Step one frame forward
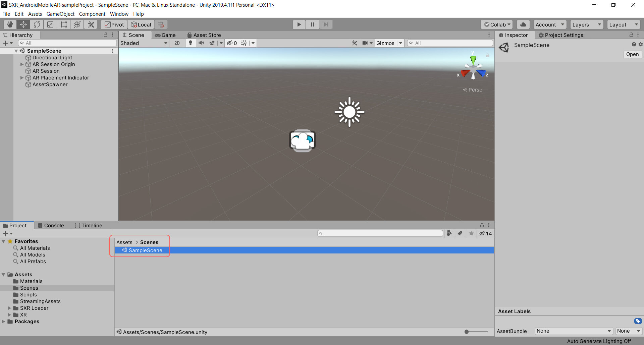Viewport: 644px width, 345px height. 326,24
